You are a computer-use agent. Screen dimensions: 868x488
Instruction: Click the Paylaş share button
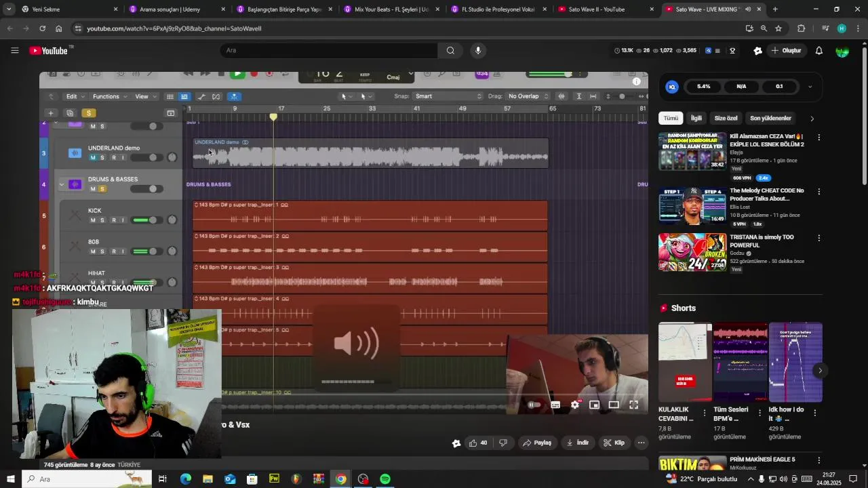click(x=536, y=443)
